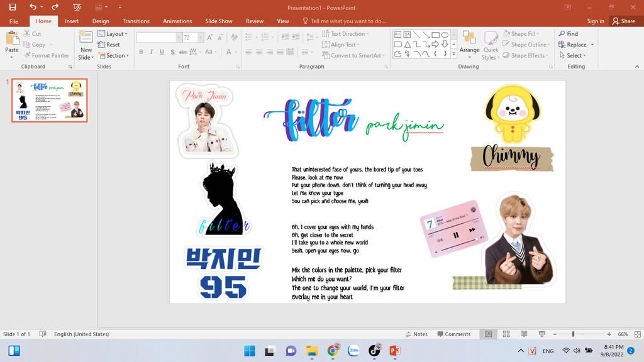Open spell check status icon
This screenshot has height=362, width=644.
pyautogui.click(x=43, y=334)
